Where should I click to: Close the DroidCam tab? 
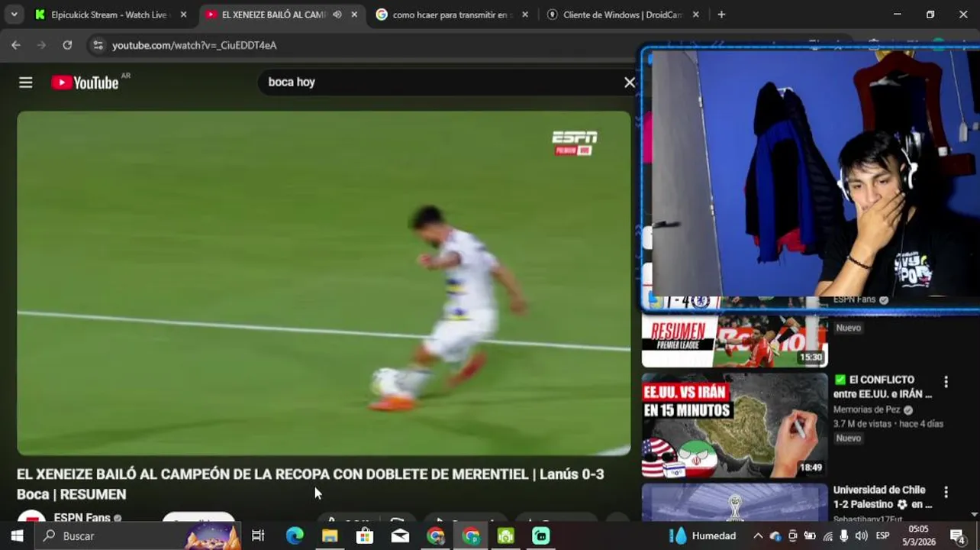tap(695, 15)
